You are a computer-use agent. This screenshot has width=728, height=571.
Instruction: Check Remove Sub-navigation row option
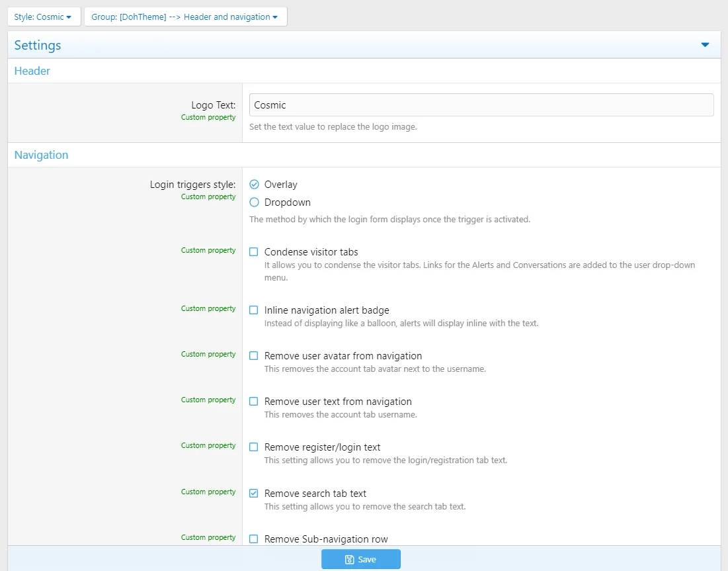(254, 539)
